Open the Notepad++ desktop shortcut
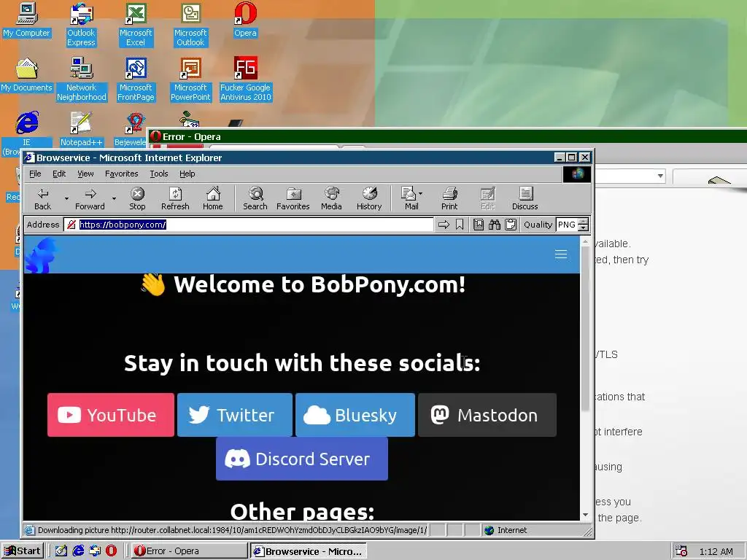 (x=81, y=129)
